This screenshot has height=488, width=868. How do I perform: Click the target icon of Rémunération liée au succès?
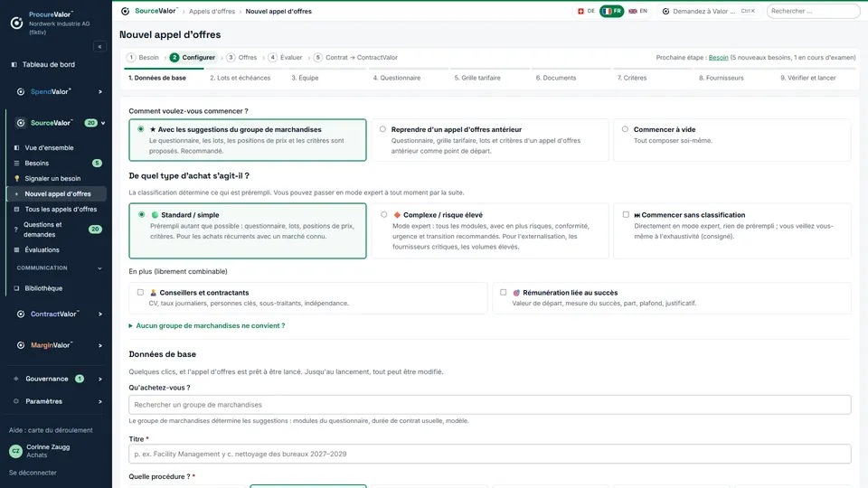tap(516, 293)
